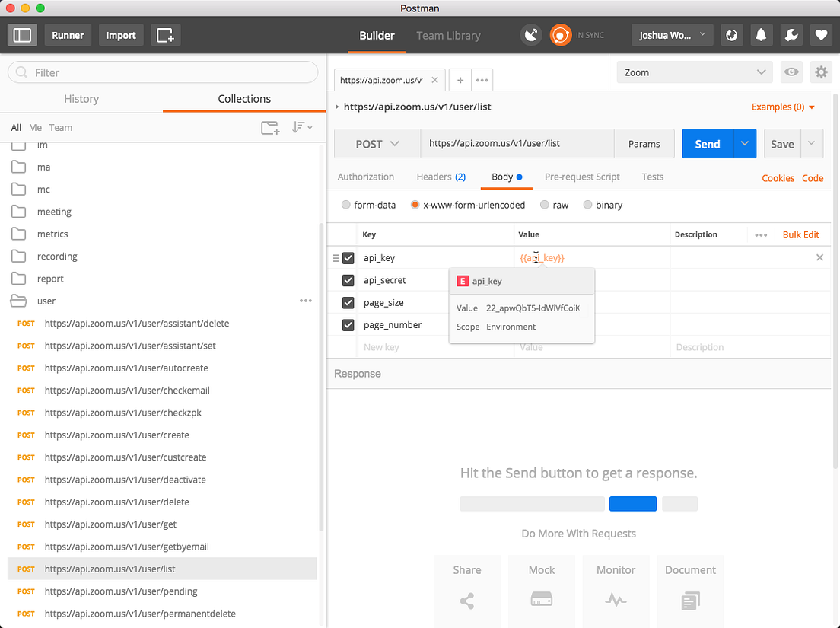Viewport: 840px width, 628px height.
Task: Open settings with the wrench icon
Action: tap(791, 35)
